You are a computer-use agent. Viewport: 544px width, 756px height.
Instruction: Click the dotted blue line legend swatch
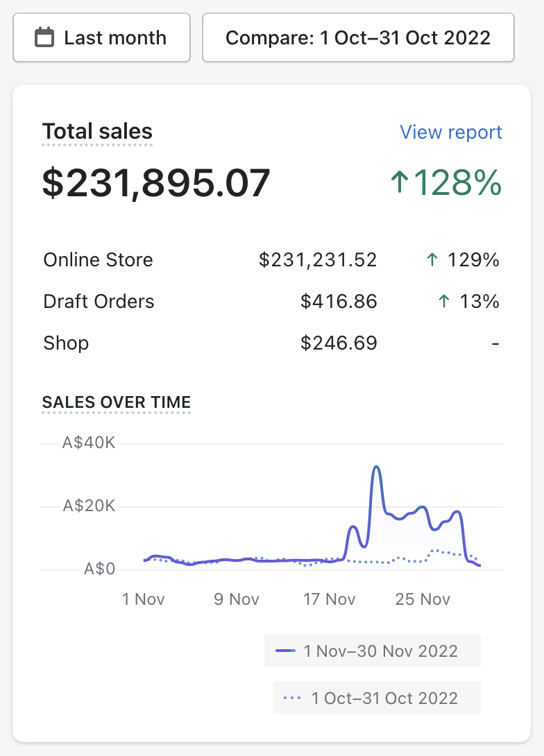click(x=293, y=698)
